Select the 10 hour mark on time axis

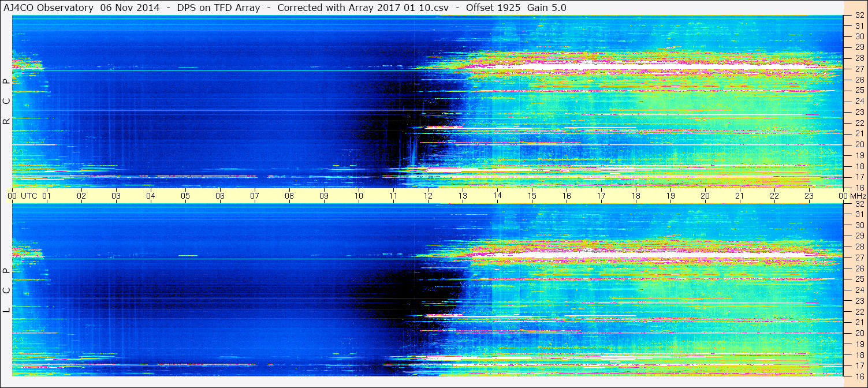[359, 196]
